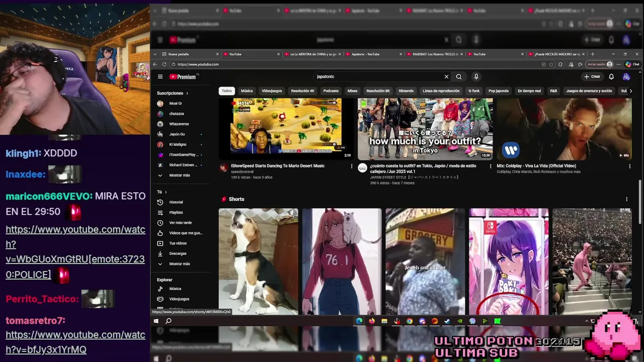Image resolution: width=644 pixels, height=362 pixels.
Task: Expand Mostrar más below Descargas
Action: click(x=180, y=264)
